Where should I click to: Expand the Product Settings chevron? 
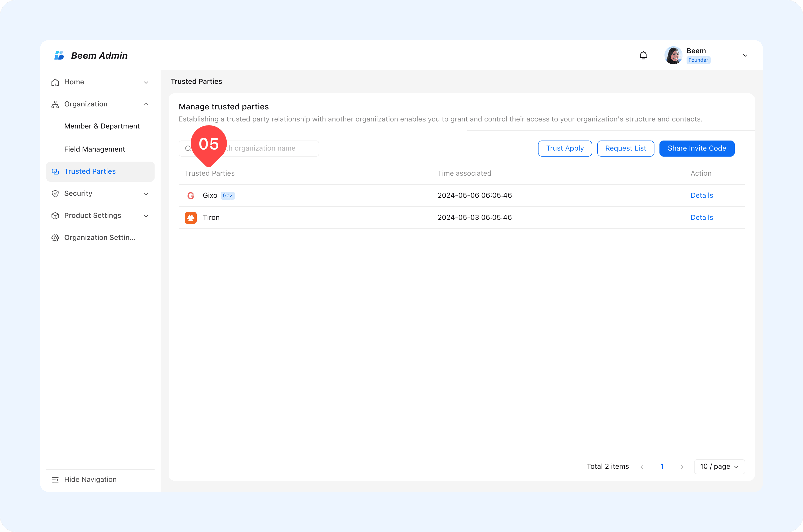point(146,216)
